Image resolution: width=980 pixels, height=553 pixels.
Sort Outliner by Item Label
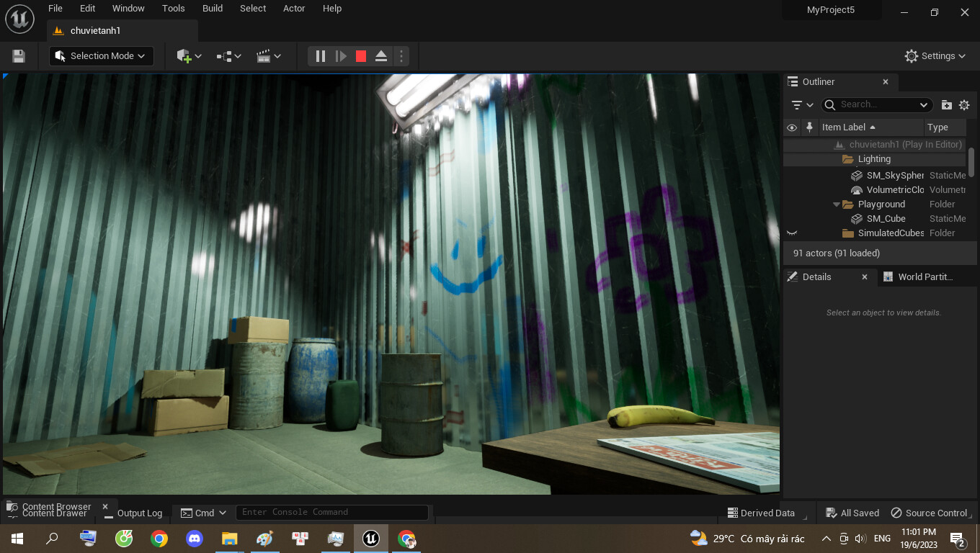870,127
